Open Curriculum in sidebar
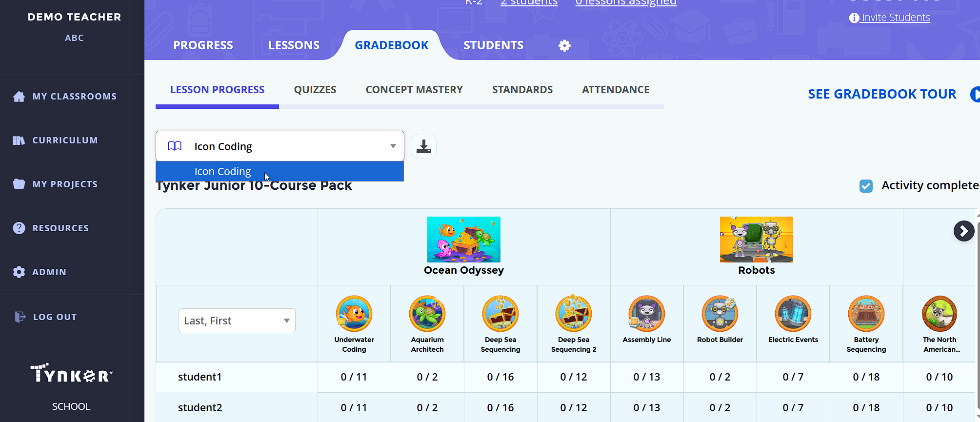 65,141
